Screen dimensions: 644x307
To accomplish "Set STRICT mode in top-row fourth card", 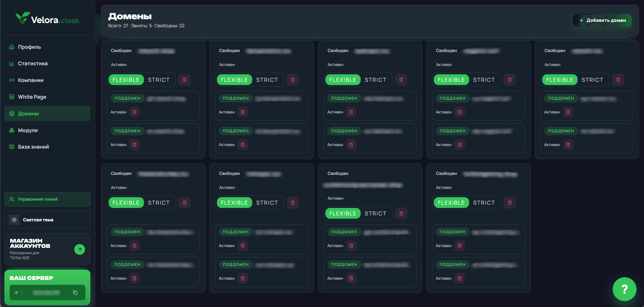I will tap(484, 80).
